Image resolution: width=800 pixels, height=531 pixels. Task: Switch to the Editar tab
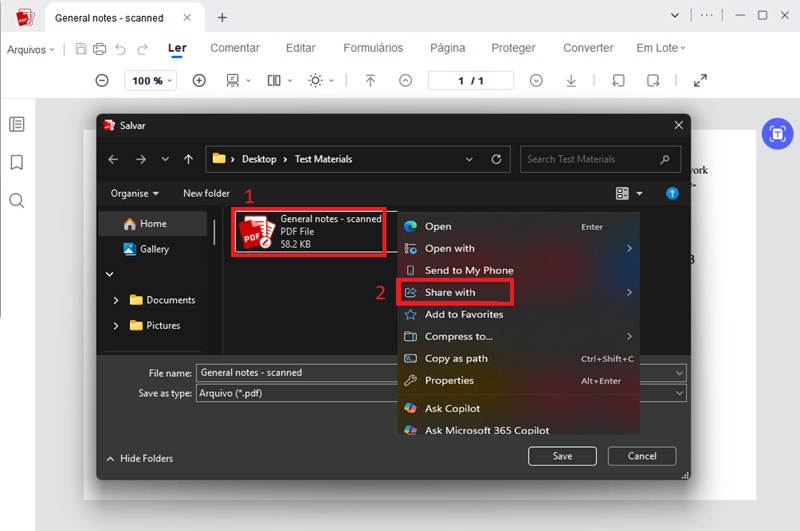tap(301, 48)
